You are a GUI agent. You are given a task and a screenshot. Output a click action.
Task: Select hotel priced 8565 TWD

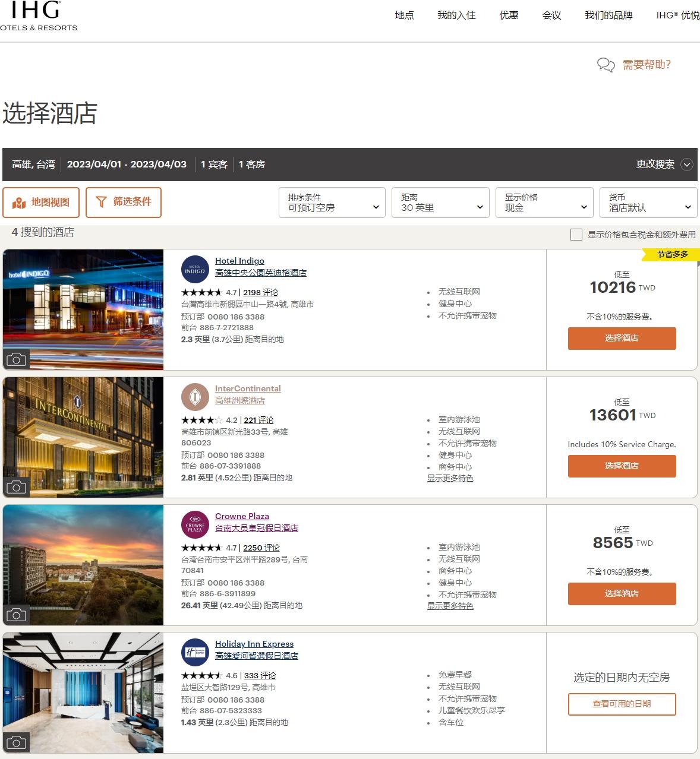pos(622,594)
